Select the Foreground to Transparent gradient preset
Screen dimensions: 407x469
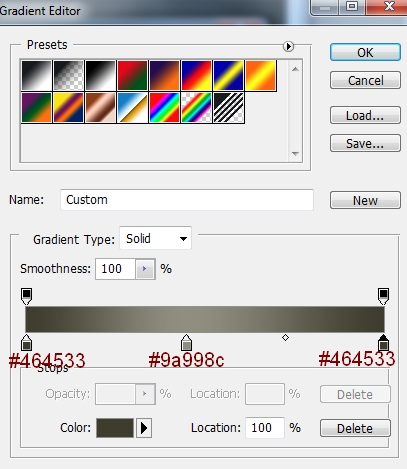[x=68, y=76]
